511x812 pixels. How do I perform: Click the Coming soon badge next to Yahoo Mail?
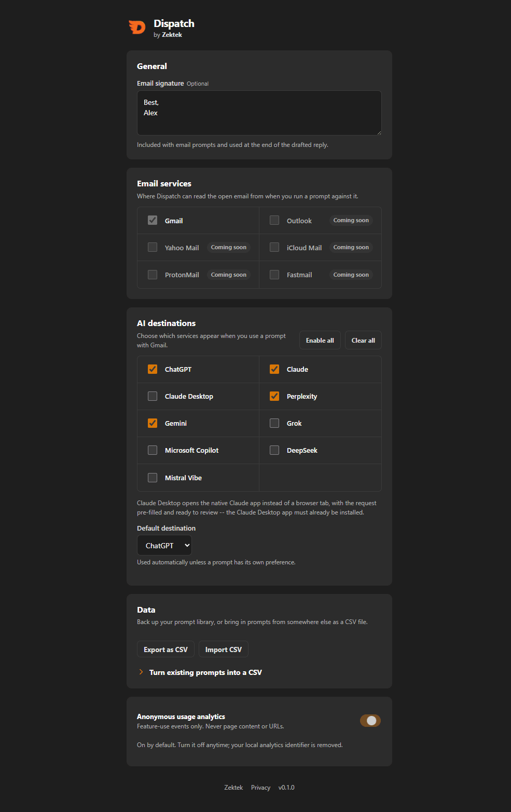229,247
